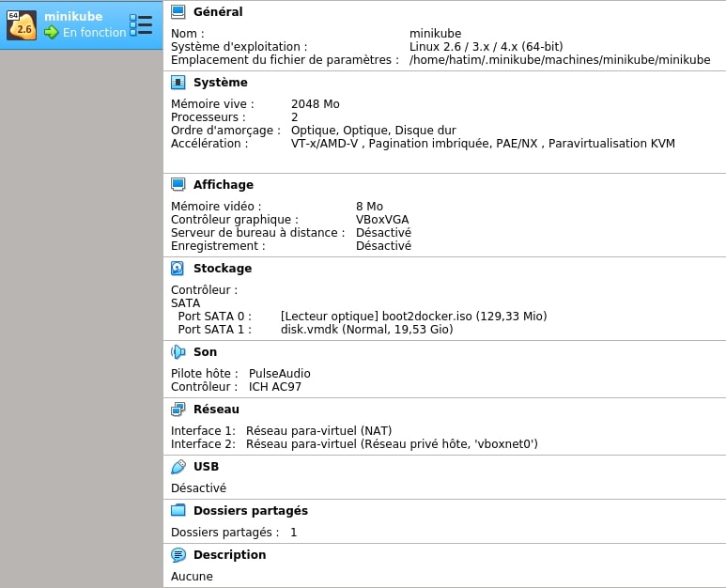Click the boot2docker.iso optical drive entry

point(413,317)
